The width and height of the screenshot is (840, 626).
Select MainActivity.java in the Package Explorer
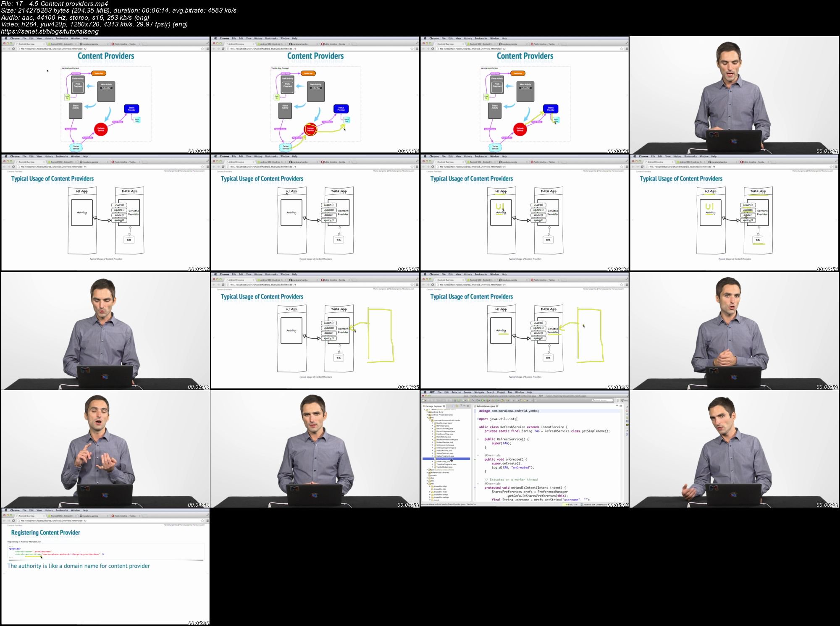coord(444,437)
